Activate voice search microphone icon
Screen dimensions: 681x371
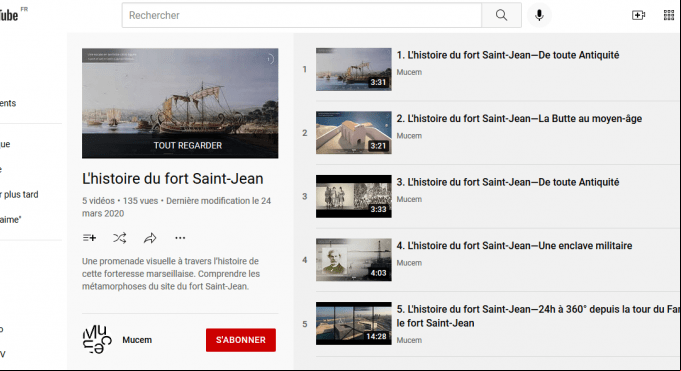(x=539, y=15)
